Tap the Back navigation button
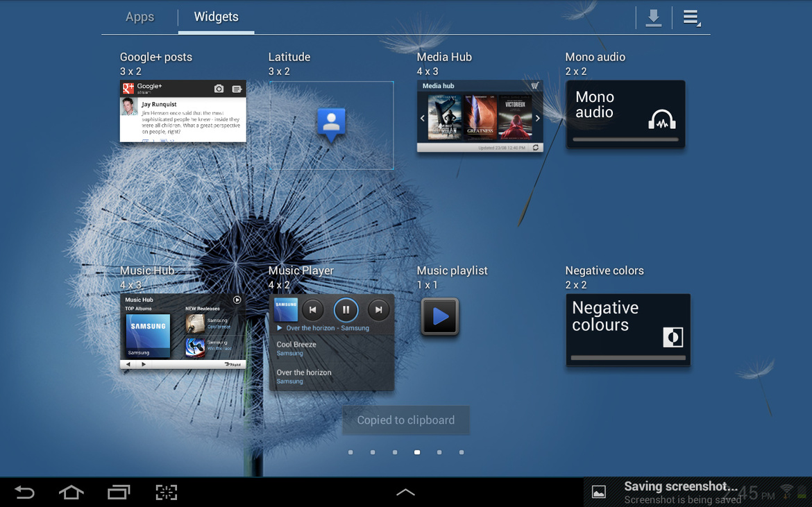This screenshot has height=507, width=812. pos(24,492)
